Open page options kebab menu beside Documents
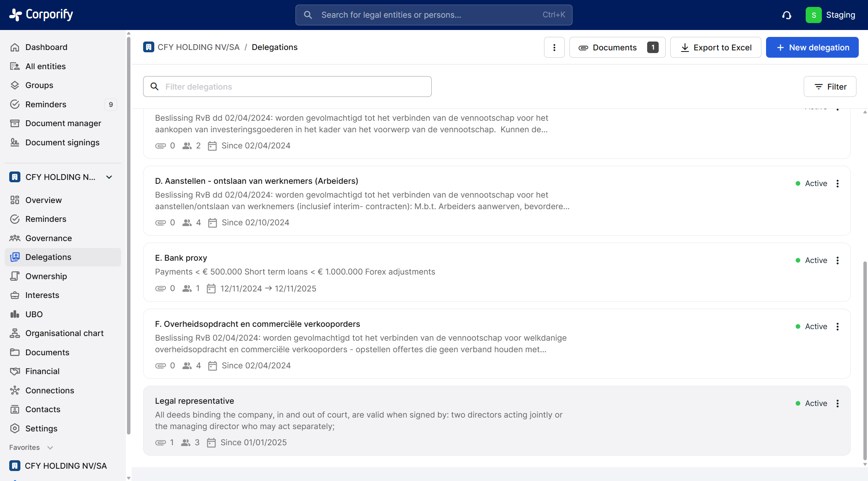The width and height of the screenshot is (868, 481). coord(554,47)
